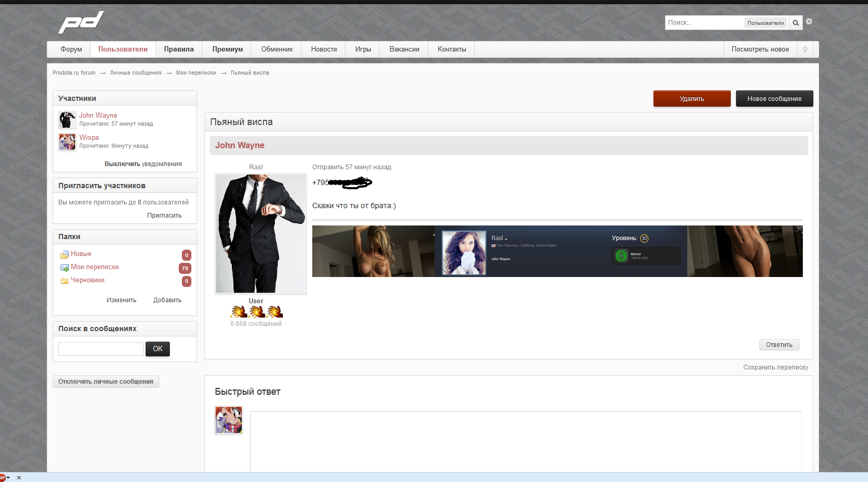The height and width of the screenshot is (482, 868).
Task: Click the rank stars icons under User
Action: pos(257,312)
